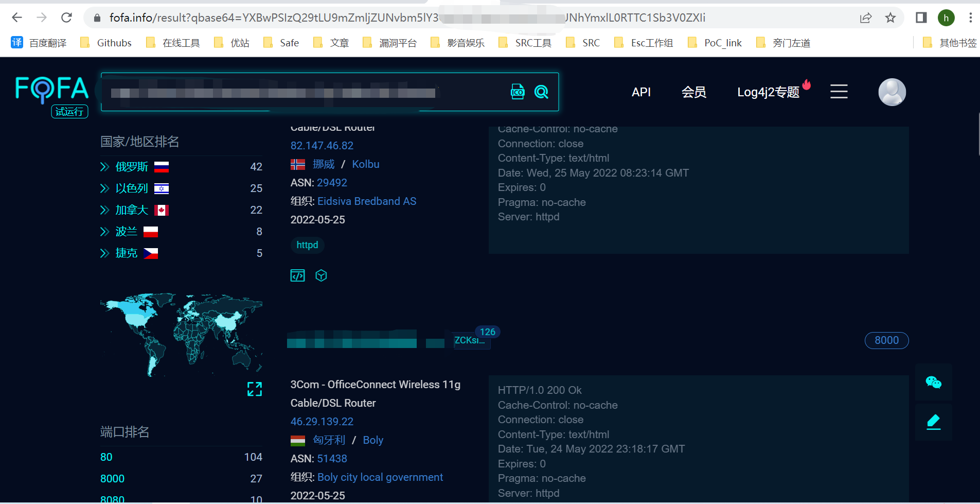This screenshot has width=980, height=504.
Task: Open the 漏洞平台 bookmark folder
Action: 389,43
